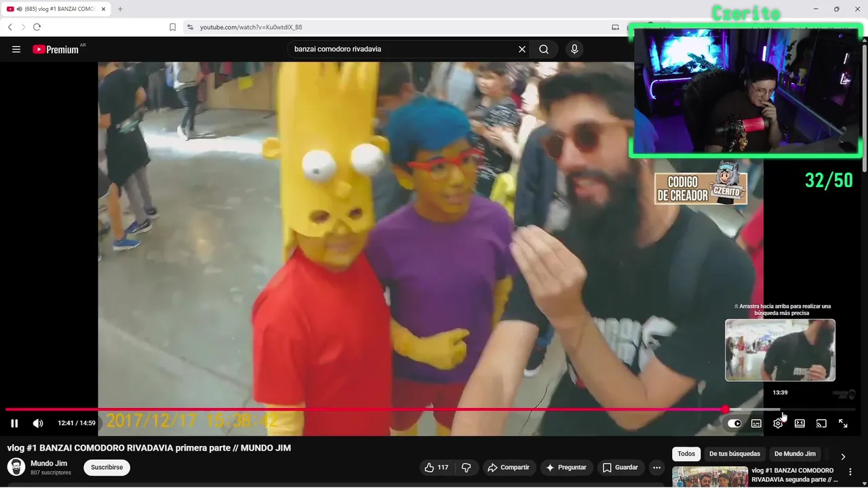The image size is (868, 488).
Task: Reload the page
Action: 37,27
